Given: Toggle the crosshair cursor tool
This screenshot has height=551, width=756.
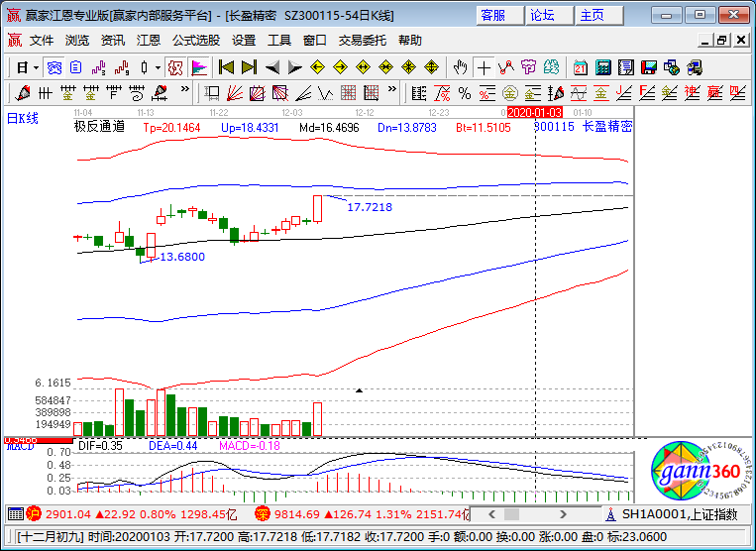Looking at the screenshot, I should tap(484, 67).
